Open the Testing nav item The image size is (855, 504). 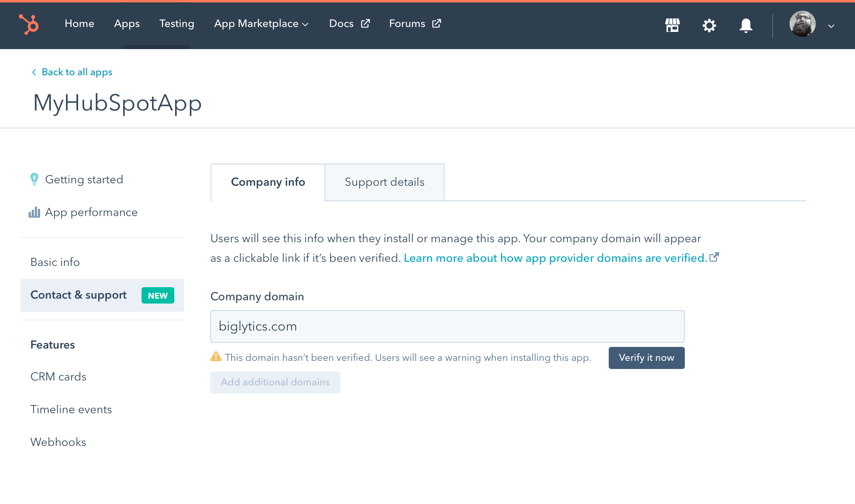177,24
